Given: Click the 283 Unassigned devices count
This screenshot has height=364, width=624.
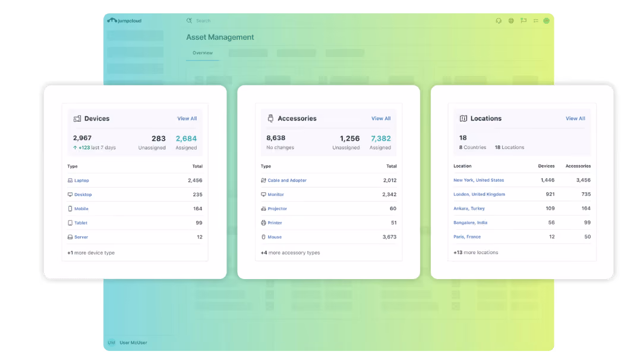Looking at the screenshot, I should point(159,139).
